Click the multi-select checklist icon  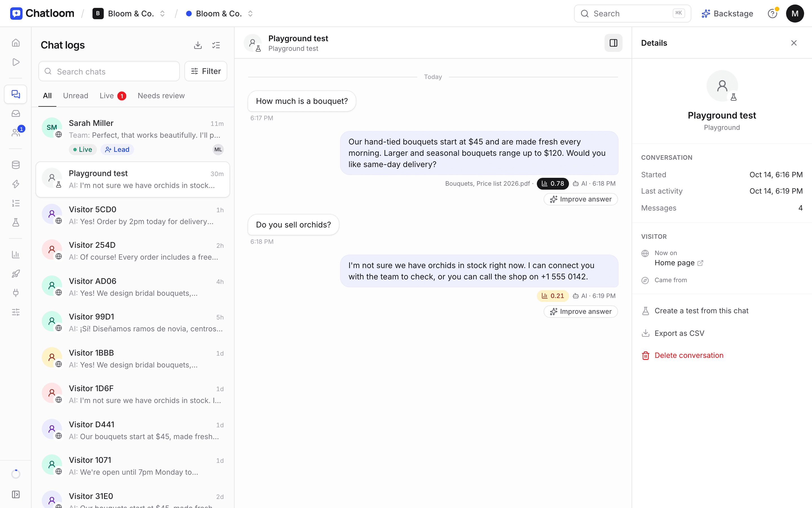(216, 45)
